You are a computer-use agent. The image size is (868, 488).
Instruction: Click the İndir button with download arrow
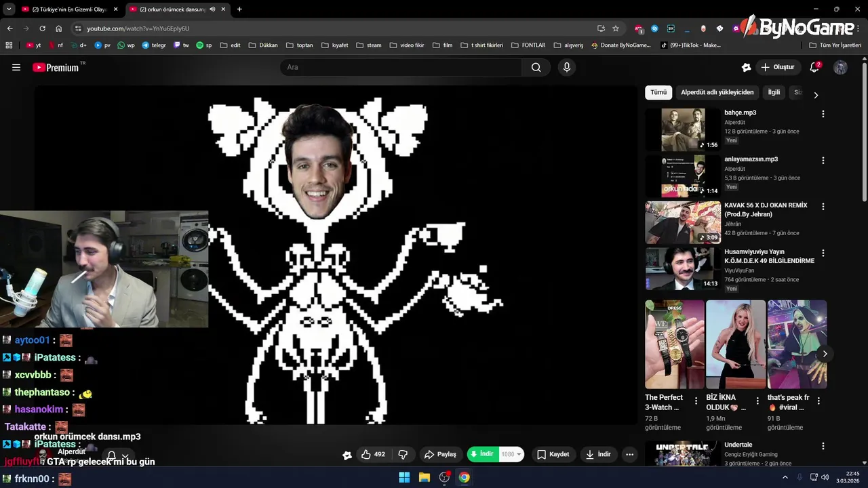tap(598, 454)
